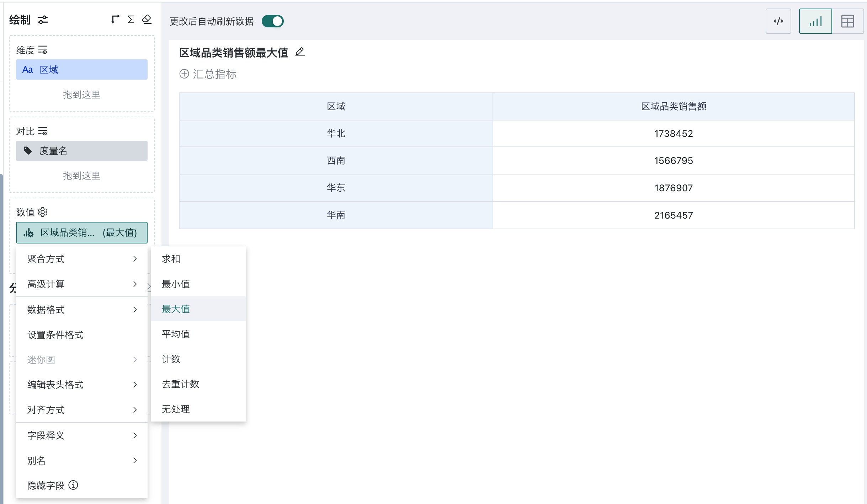Expand the 别名 submenu

tap(82, 461)
